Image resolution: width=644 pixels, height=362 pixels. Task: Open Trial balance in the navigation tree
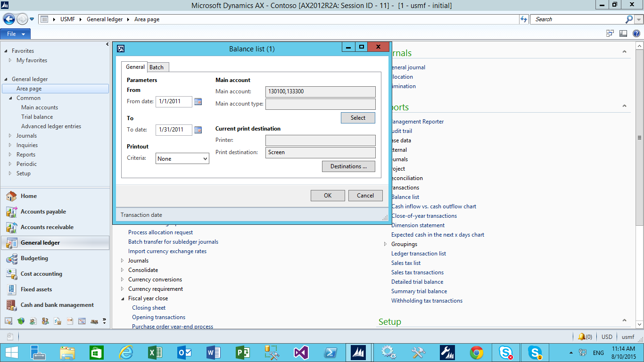[37, 117]
